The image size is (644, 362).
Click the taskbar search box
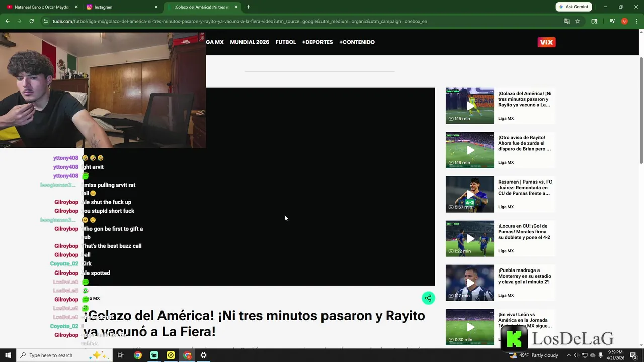[x=65, y=355]
